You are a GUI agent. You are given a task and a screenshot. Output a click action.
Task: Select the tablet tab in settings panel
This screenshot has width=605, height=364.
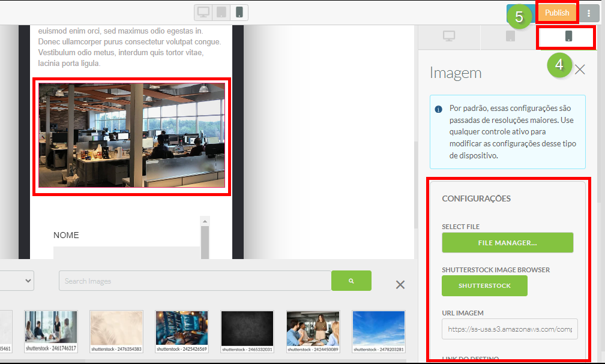click(510, 37)
